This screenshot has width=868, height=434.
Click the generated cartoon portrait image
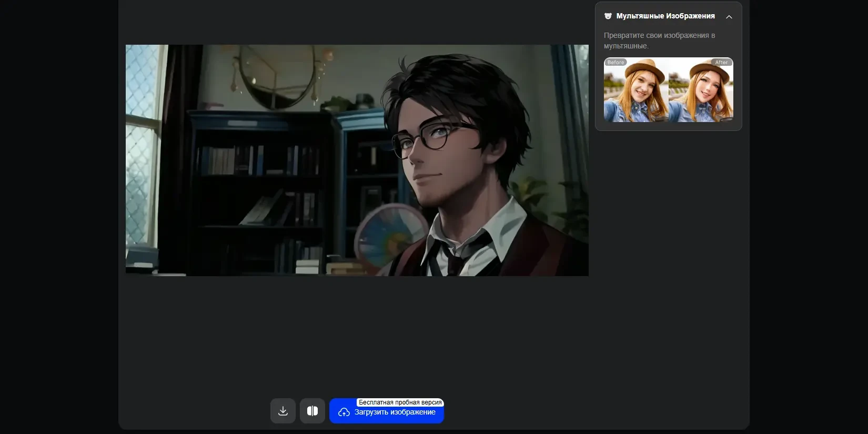tap(357, 160)
